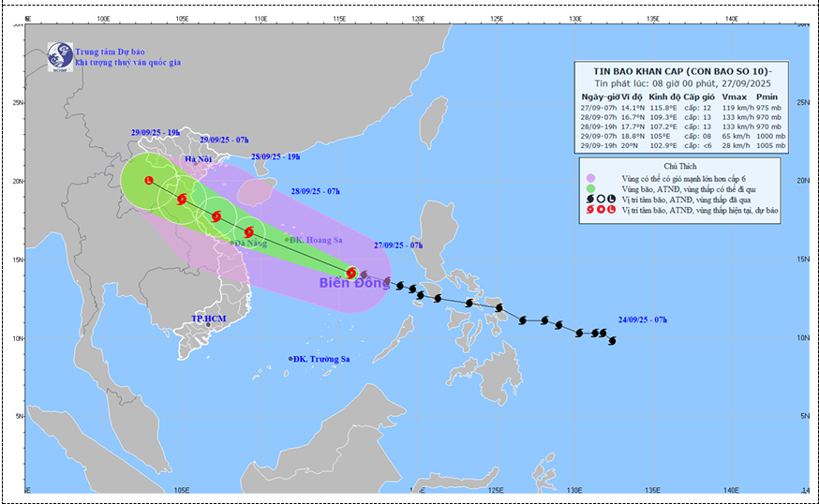Click the red storm marker beside Biển Đông
Screen dimensions: 819x504
click(x=351, y=273)
